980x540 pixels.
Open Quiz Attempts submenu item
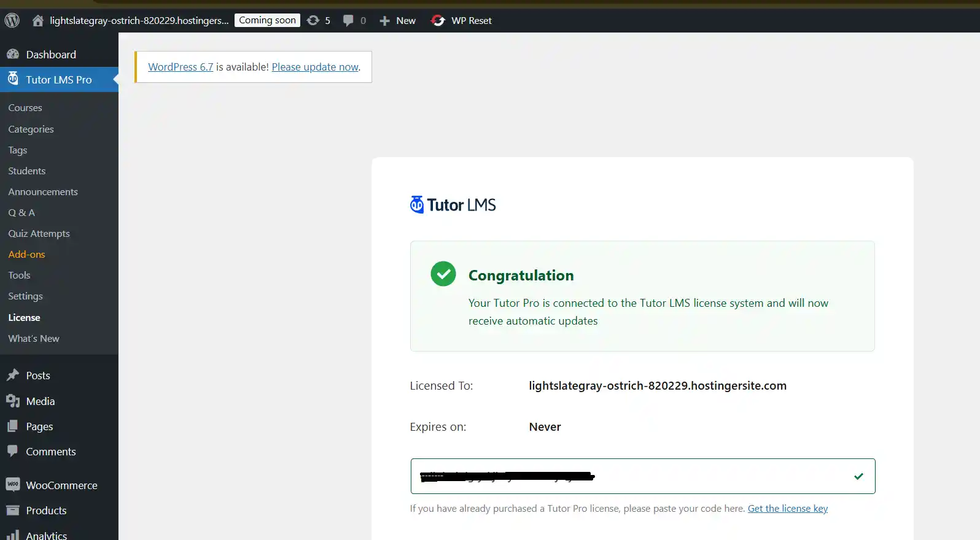[x=39, y=233]
